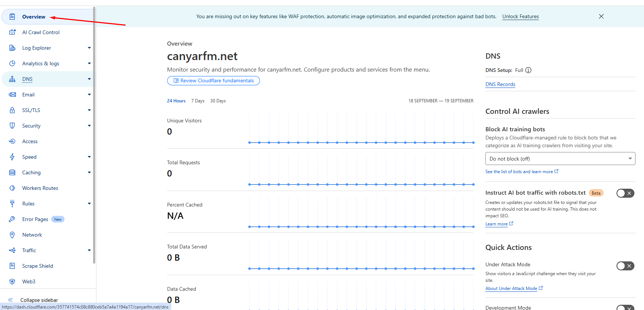Screen dimensions: 644x310
Task: Click the collapse sidebar double-chevron icon
Action: pos(10,300)
